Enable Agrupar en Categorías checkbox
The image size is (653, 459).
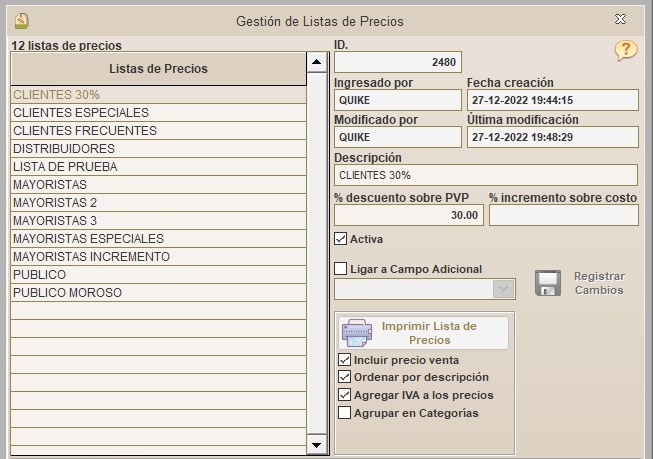pyautogui.click(x=344, y=412)
